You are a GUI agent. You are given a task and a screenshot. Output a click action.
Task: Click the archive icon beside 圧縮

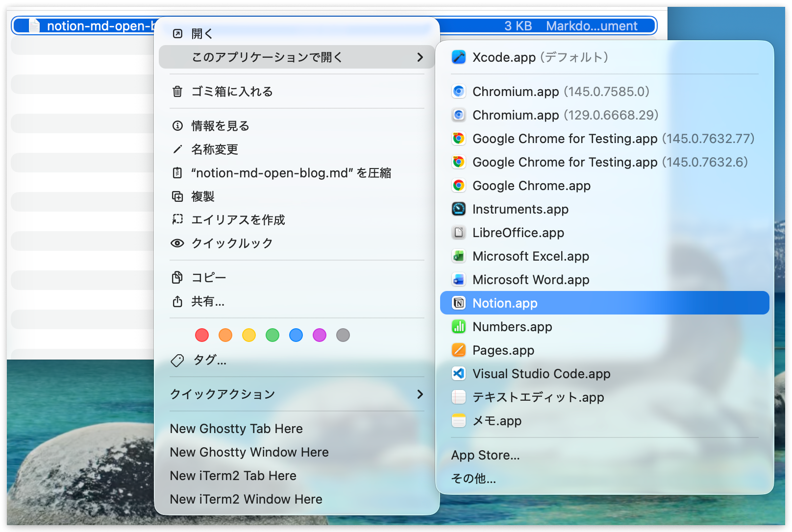coord(177,173)
